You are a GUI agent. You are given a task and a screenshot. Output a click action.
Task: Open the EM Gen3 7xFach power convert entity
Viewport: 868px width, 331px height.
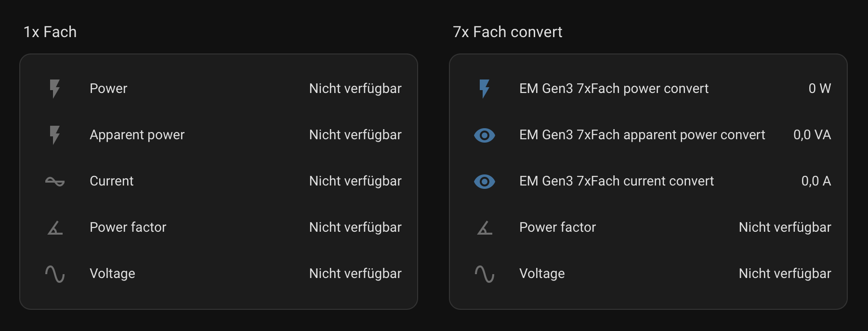[x=614, y=89]
